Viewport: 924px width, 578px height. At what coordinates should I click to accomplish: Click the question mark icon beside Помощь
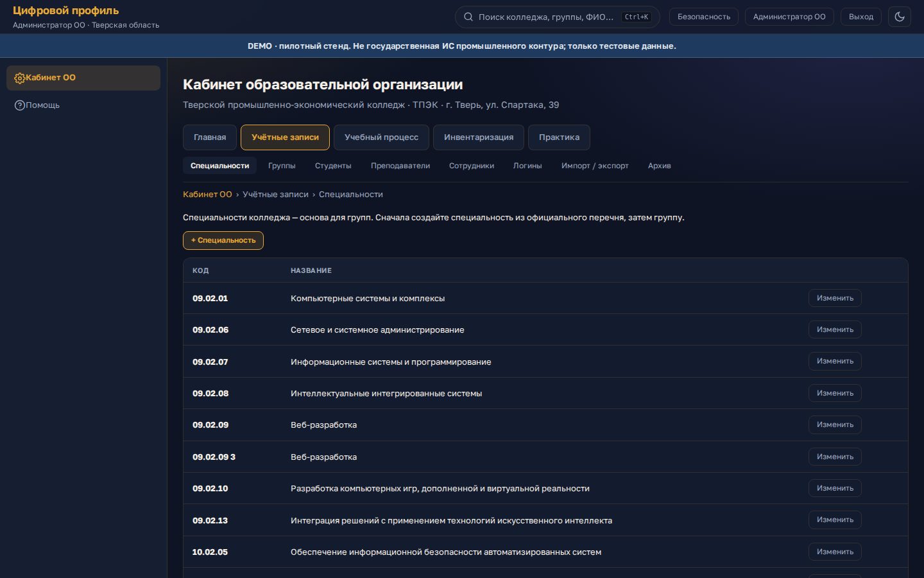19,105
